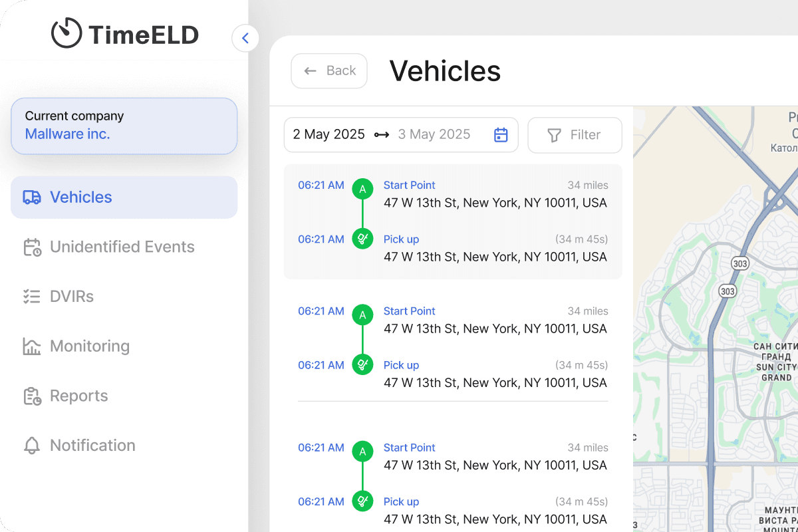
Task: Collapse the sidebar with the chevron button
Action: [x=245, y=39]
